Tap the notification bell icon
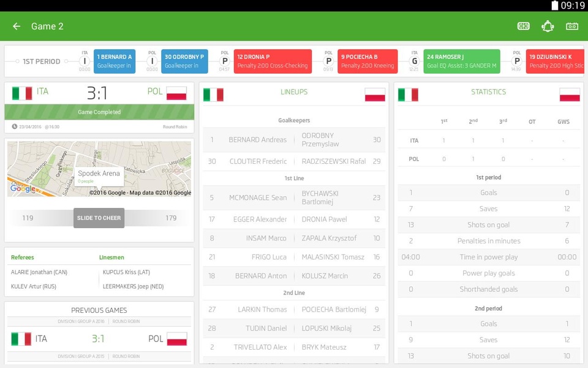The height and width of the screenshot is (368, 588). [548, 26]
